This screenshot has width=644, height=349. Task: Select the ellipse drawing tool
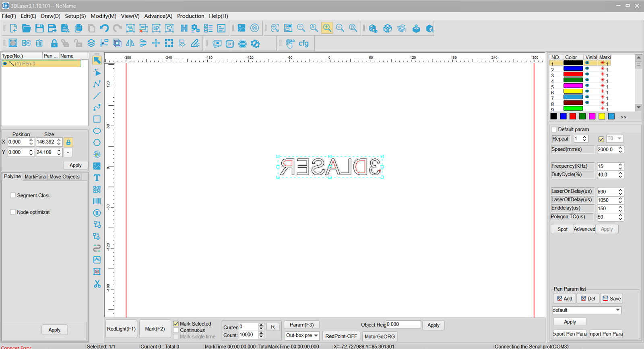(97, 131)
